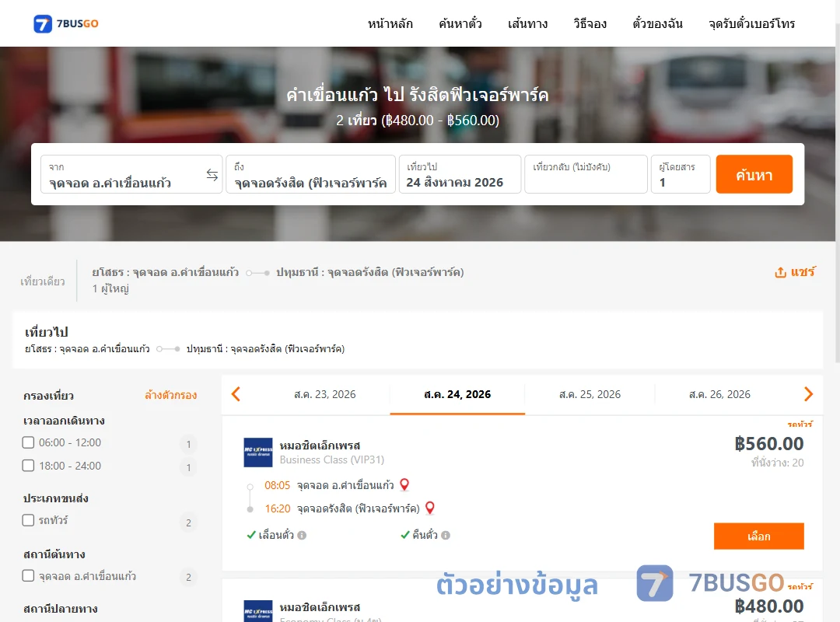
Task: Click the ฿560.00 price text
Action: point(768,444)
